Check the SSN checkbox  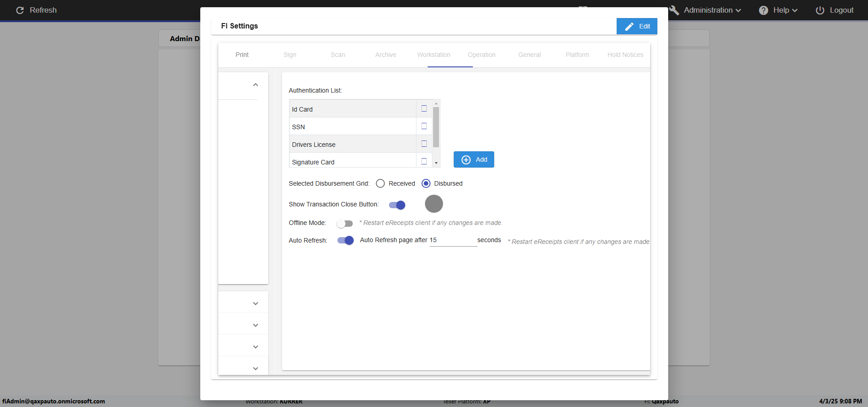pos(424,126)
